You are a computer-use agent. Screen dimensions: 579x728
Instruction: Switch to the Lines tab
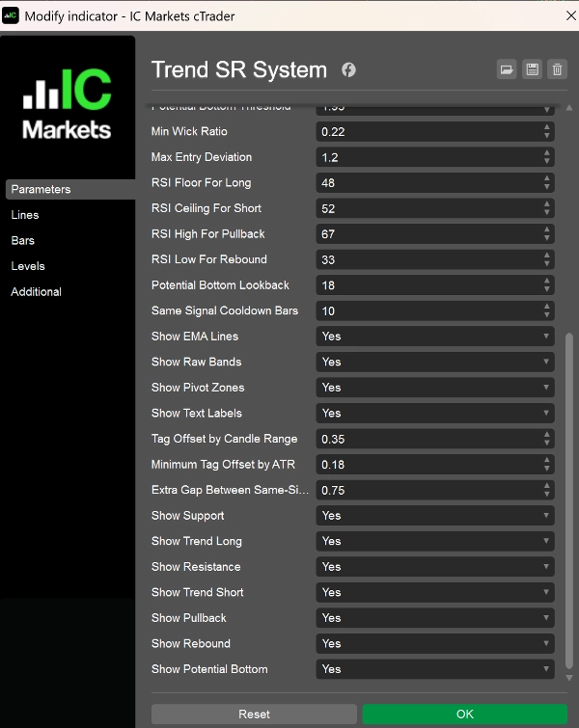[25, 215]
